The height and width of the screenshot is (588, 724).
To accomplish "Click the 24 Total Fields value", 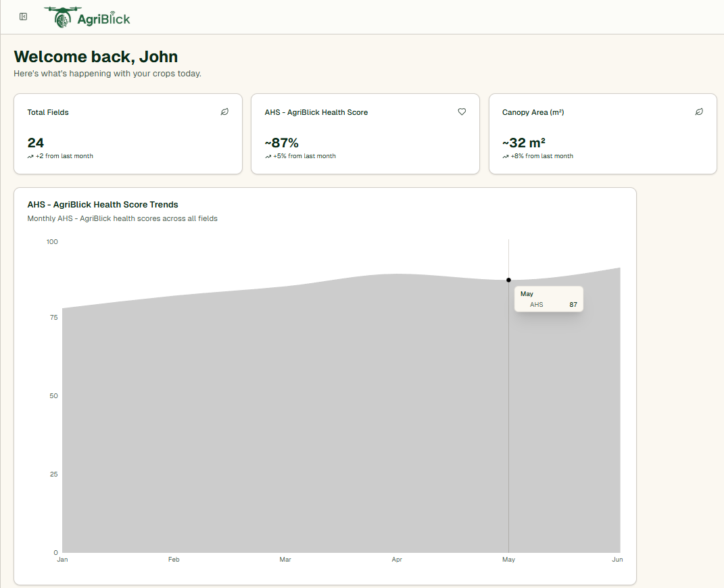I will coord(35,143).
